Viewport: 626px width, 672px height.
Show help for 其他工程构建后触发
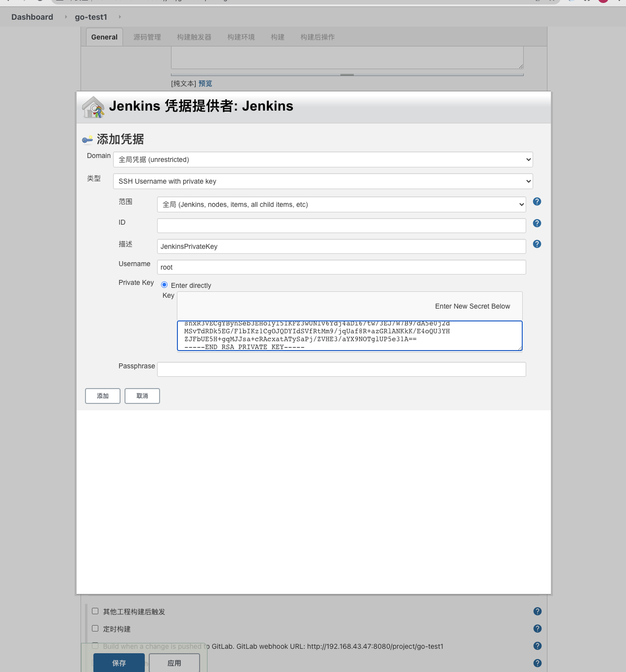tap(538, 611)
